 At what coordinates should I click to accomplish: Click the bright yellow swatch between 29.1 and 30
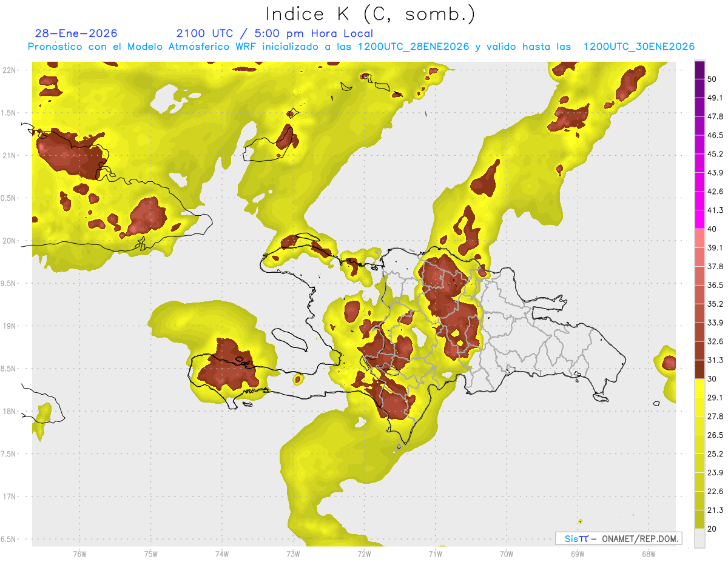coord(699,388)
